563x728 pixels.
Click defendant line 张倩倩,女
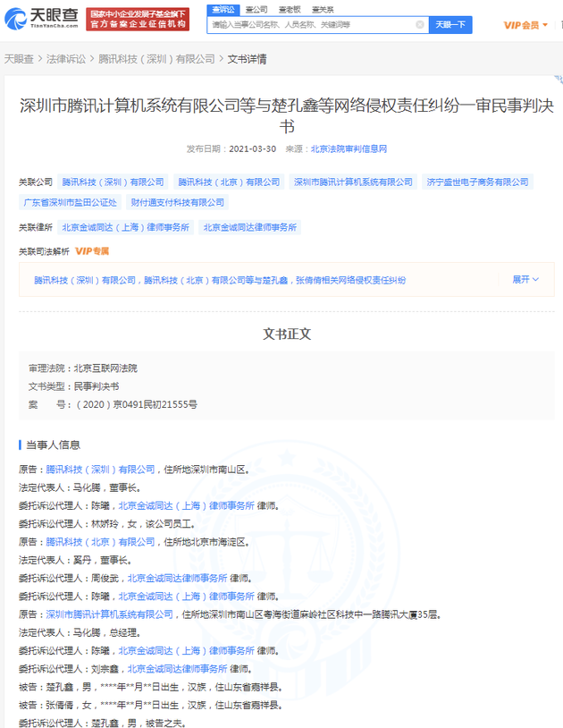[150, 705]
